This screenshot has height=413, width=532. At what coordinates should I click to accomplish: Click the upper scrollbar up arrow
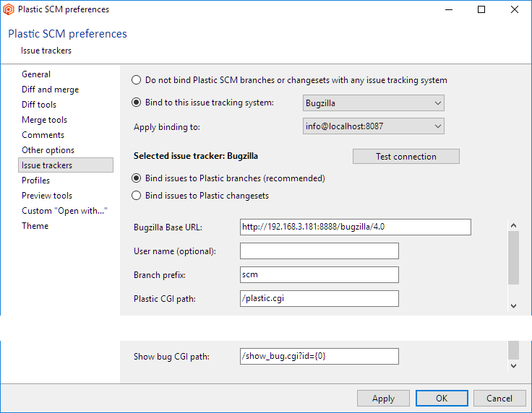tap(513, 225)
